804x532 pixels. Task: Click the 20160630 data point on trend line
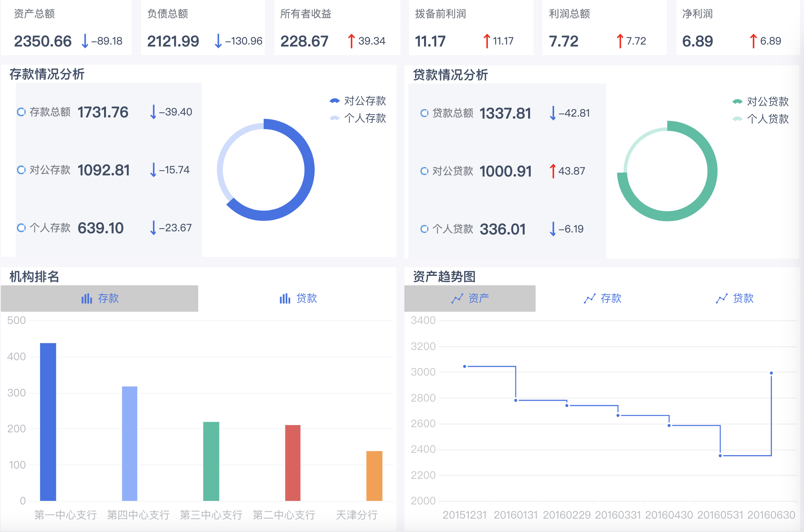771,373
